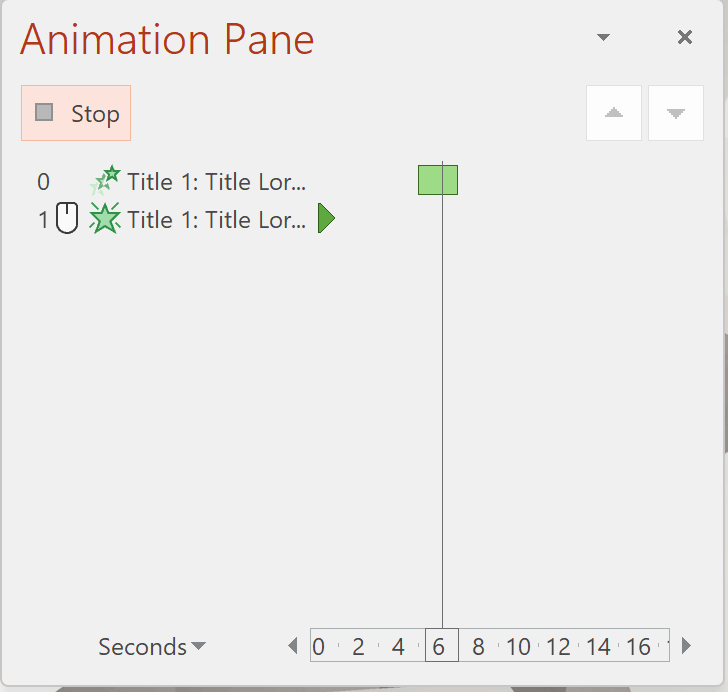Click the 10 seconds mark on the timeline ruler
Viewport: 728px width, 692px height.
(x=518, y=646)
